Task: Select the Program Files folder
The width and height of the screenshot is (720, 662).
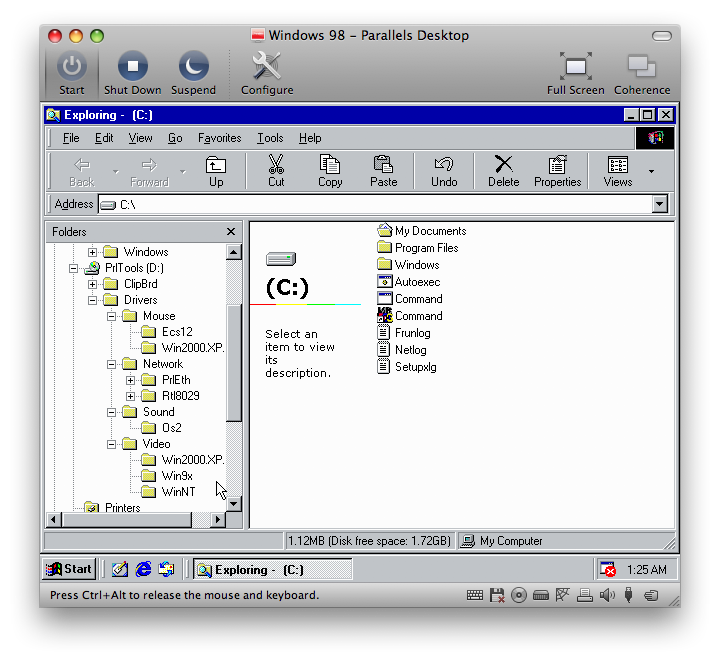Action: coord(417,247)
